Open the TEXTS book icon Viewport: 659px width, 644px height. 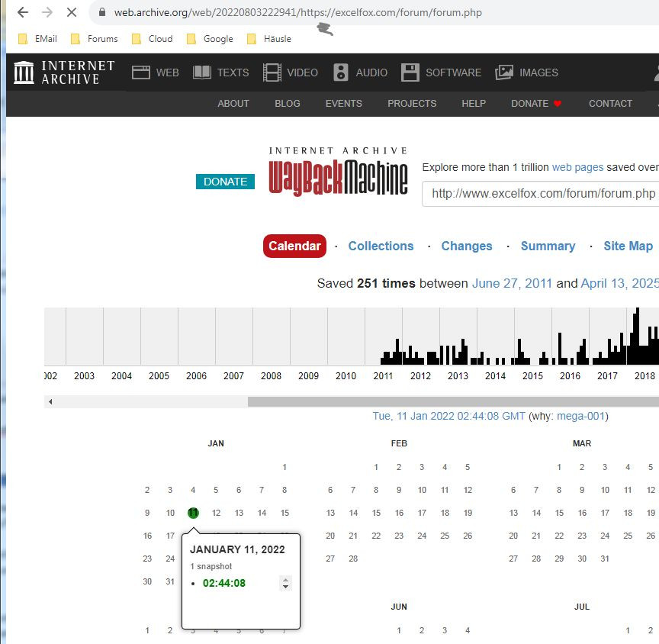point(201,72)
